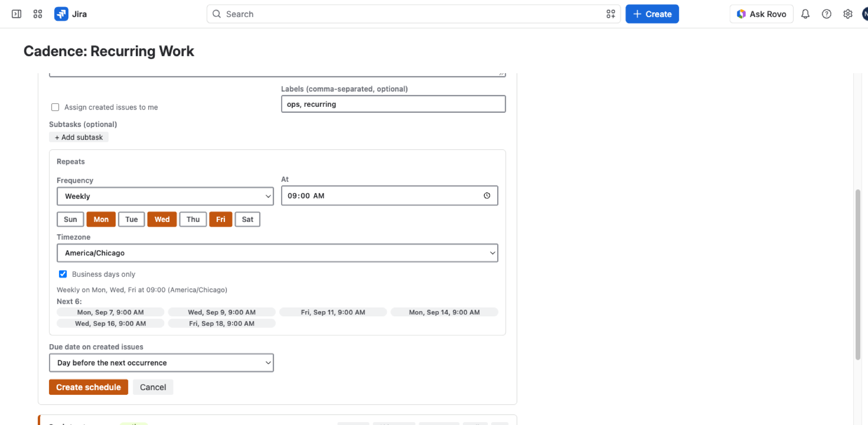Screen dimensions: 868x425
Task: Open the Frequency dropdown set to Weekly
Action: coord(165,196)
